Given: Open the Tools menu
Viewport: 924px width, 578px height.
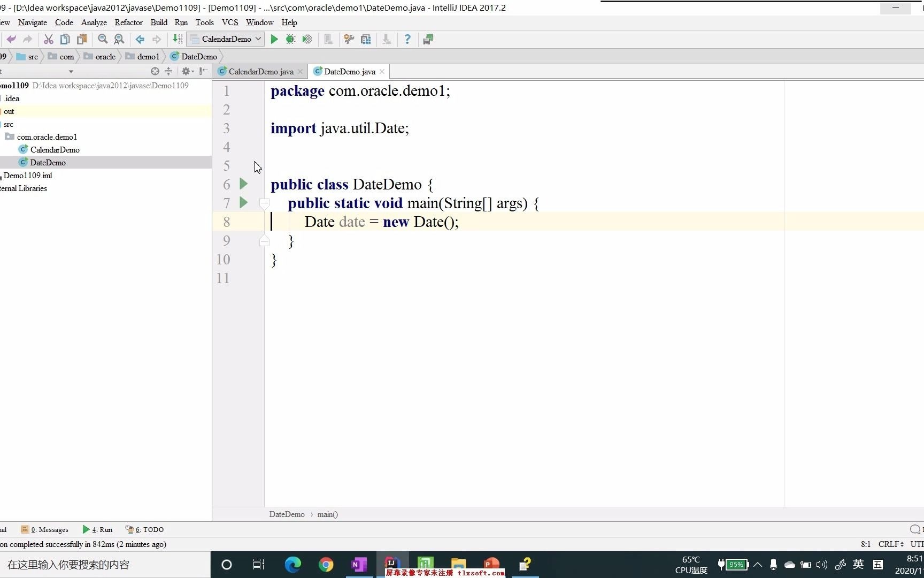Looking at the screenshot, I should coord(205,22).
